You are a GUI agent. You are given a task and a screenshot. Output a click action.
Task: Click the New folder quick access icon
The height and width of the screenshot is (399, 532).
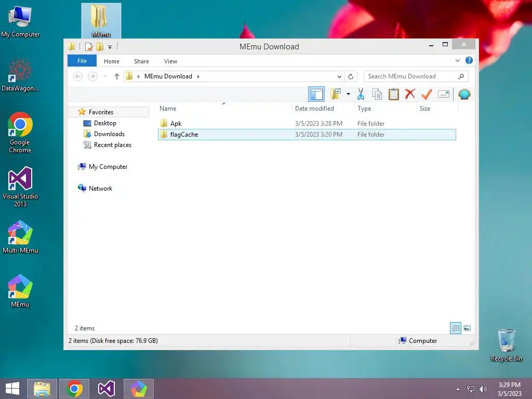point(100,47)
